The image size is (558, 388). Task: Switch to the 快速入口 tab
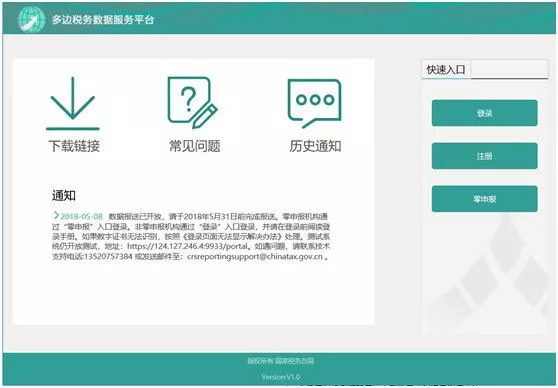tap(446, 69)
